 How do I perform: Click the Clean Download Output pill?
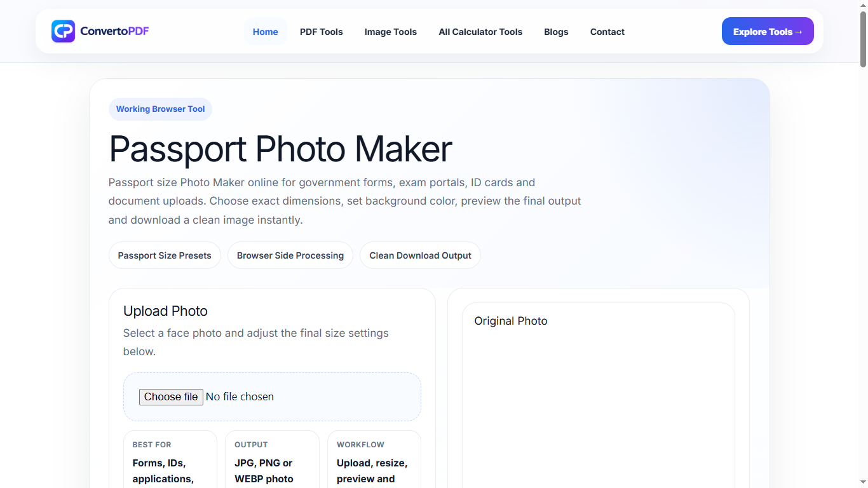pos(420,255)
